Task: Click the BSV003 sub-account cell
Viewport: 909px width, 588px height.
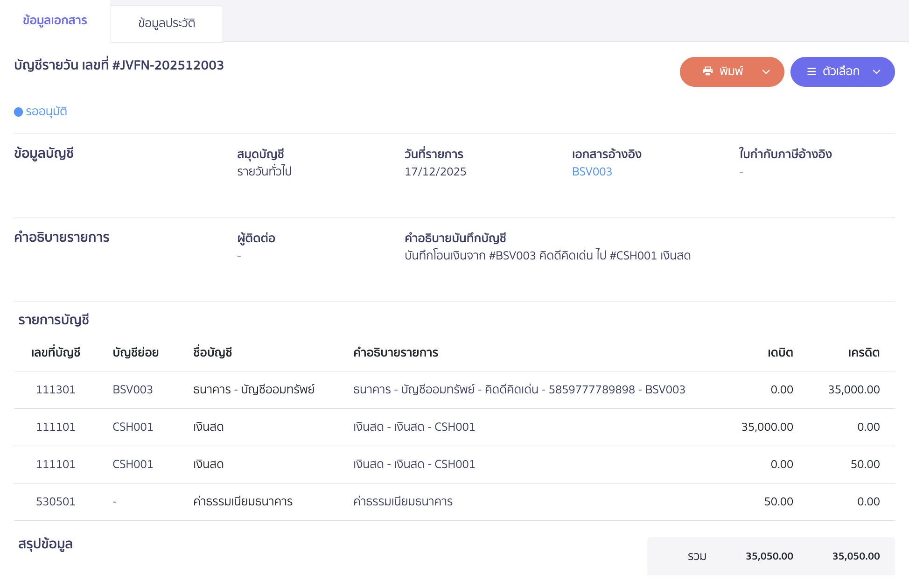Action: (x=133, y=390)
